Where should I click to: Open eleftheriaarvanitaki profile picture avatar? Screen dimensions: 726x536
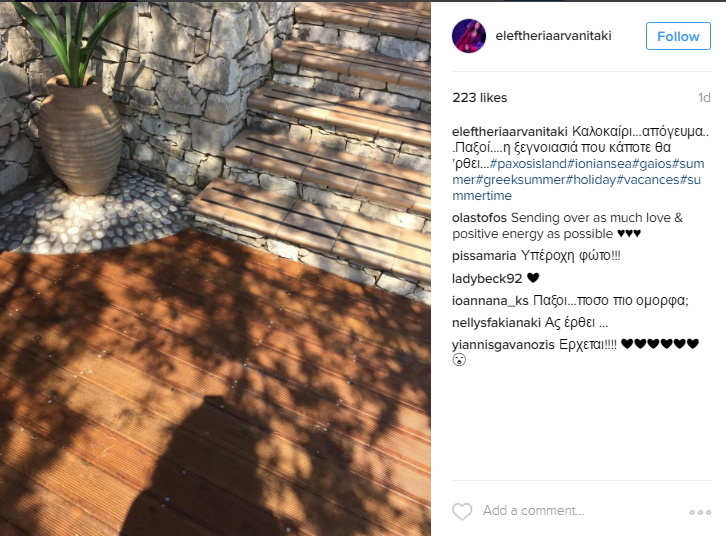[x=469, y=36]
